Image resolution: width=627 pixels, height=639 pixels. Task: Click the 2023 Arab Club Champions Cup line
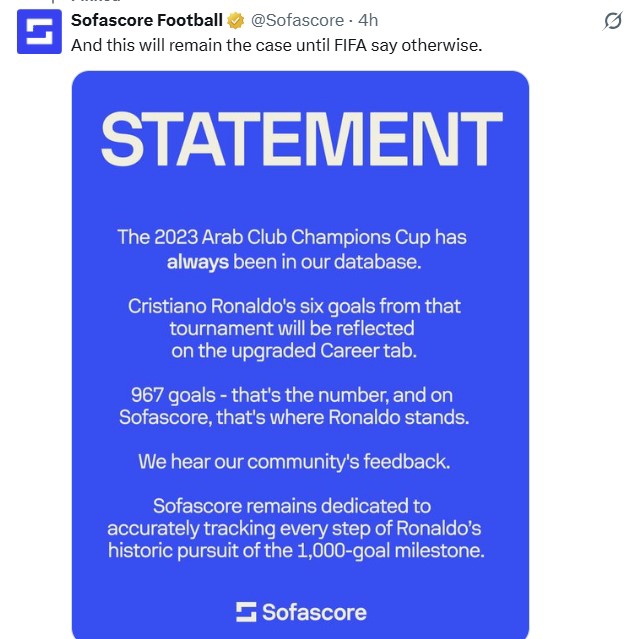(x=292, y=237)
